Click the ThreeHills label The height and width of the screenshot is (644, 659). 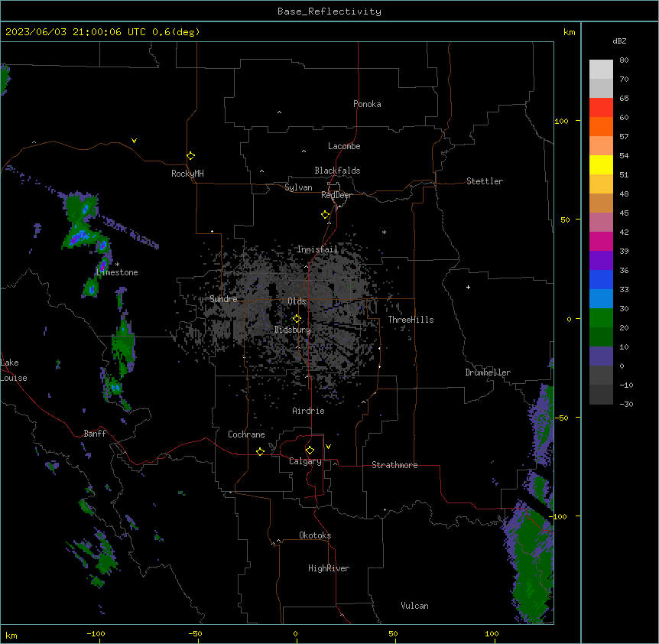(411, 320)
